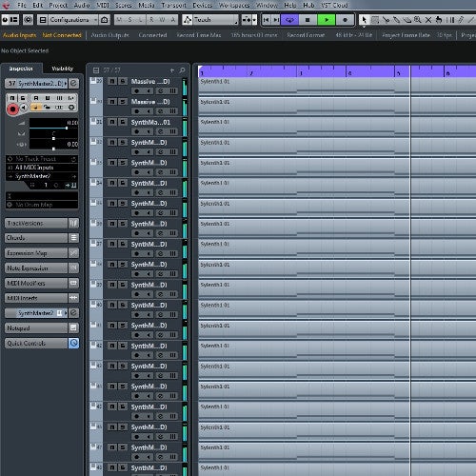Open Edit Instrument on SynthMa...01 track
This screenshot has height=476, width=476.
click(161, 131)
